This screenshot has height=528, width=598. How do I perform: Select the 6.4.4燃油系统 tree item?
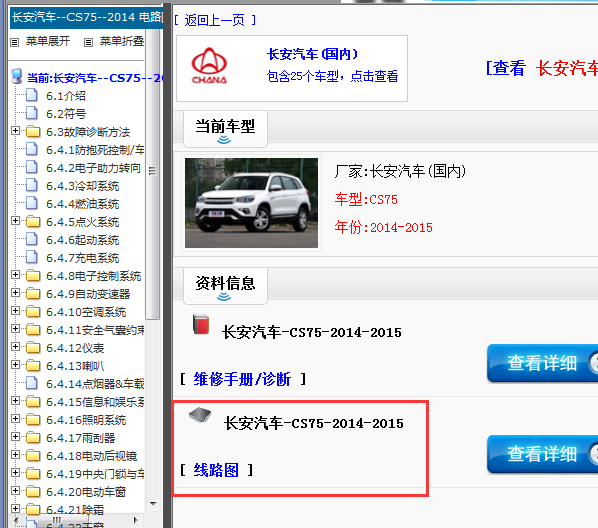83,204
